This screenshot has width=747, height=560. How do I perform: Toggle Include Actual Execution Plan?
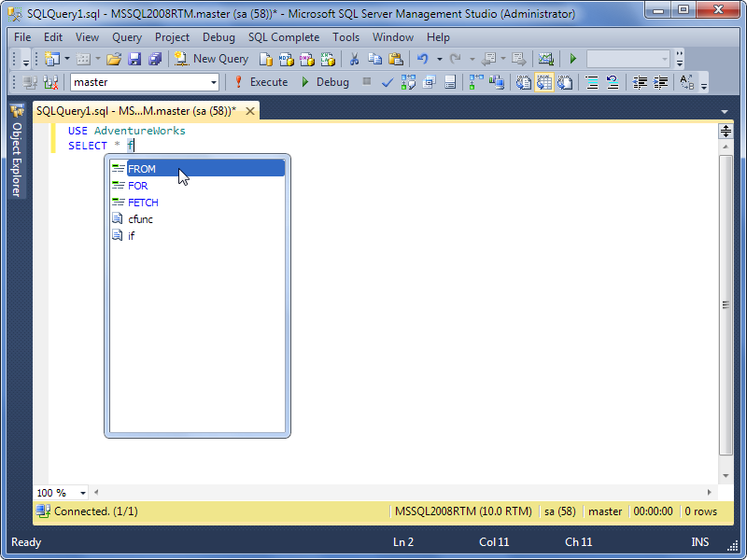(x=476, y=82)
